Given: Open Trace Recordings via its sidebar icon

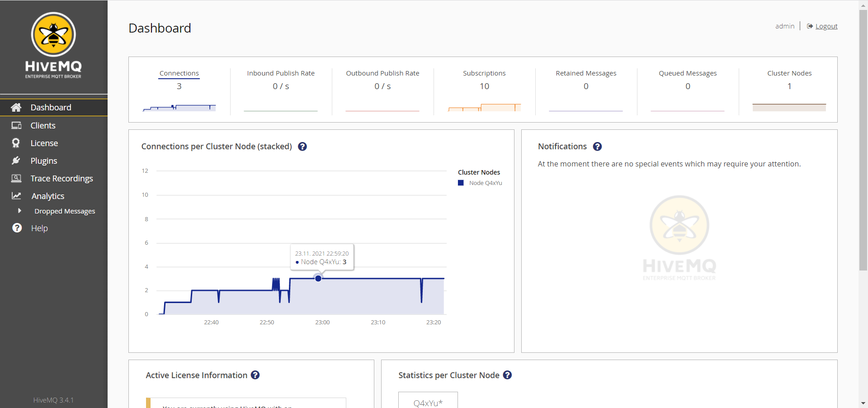Looking at the screenshot, I should 16,178.
